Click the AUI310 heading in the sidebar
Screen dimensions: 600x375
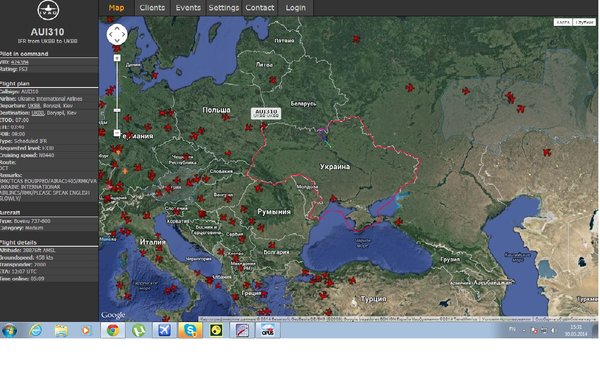pyautogui.click(x=47, y=32)
